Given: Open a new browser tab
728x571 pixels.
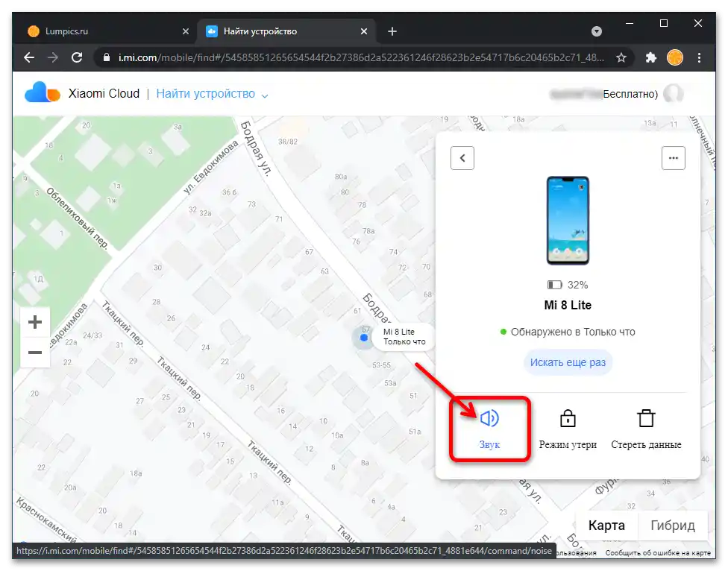Looking at the screenshot, I should (x=392, y=31).
